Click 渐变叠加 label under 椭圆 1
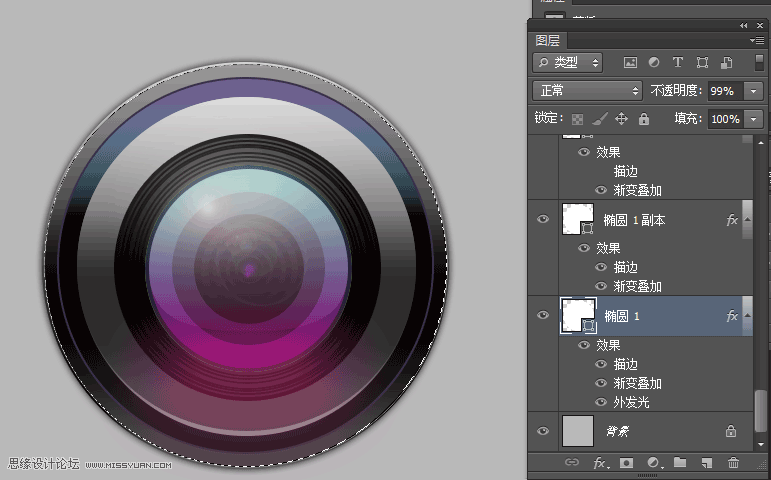The height and width of the screenshot is (480, 771). tap(637, 383)
